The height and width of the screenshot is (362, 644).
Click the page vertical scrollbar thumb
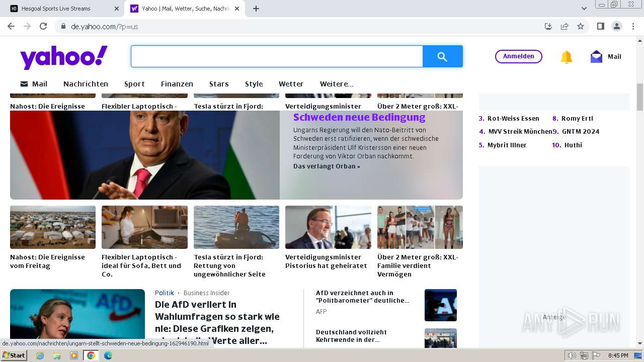point(640,97)
